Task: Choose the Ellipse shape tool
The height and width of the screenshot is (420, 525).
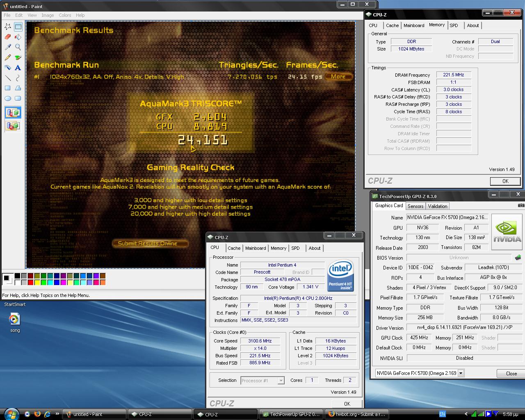Action: tap(8, 98)
